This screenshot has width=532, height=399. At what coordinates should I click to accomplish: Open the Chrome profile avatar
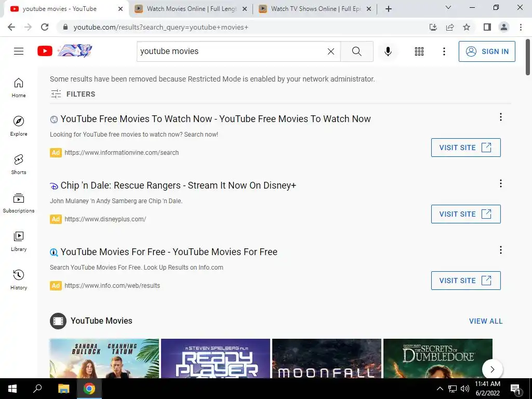504,27
